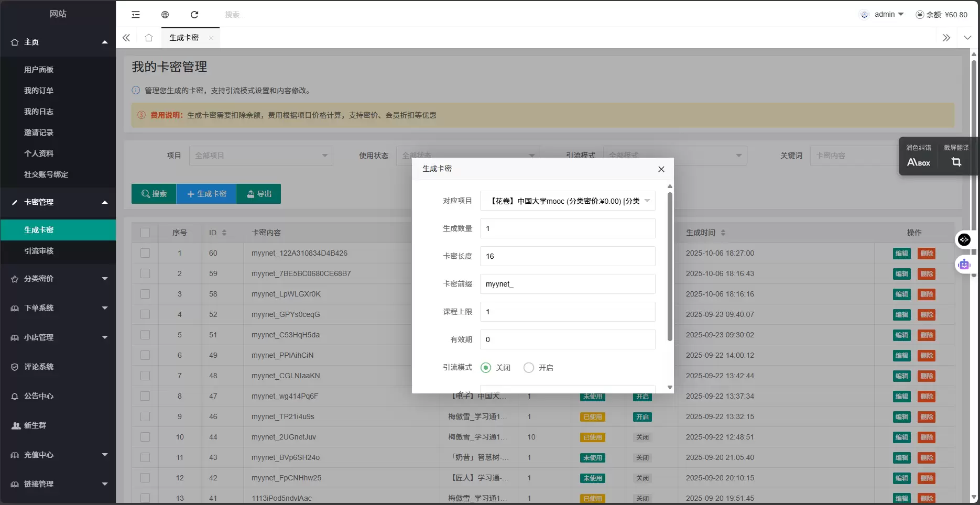Open the admin user dropdown
The width and height of the screenshot is (980, 505).
pyautogui.click(x=889, y=15)
